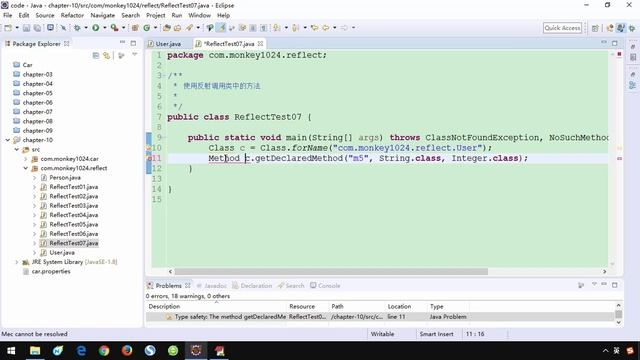Click the External Tools run icon
This screenshot has width=640, height=360.
coord(114,28)
